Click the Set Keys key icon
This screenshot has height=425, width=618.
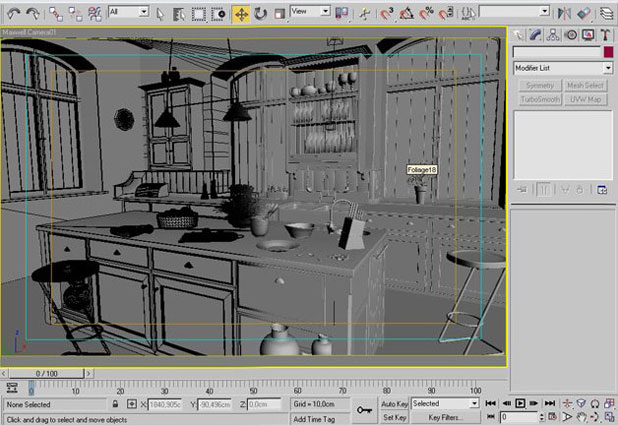[x=364, y=410]
